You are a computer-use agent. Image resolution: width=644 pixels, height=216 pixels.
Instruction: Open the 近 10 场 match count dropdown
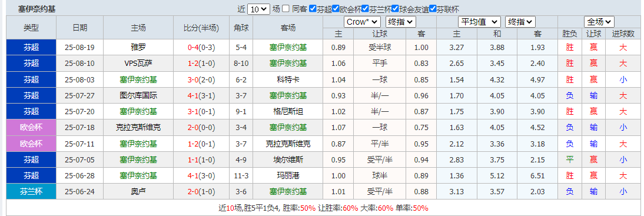259,9
